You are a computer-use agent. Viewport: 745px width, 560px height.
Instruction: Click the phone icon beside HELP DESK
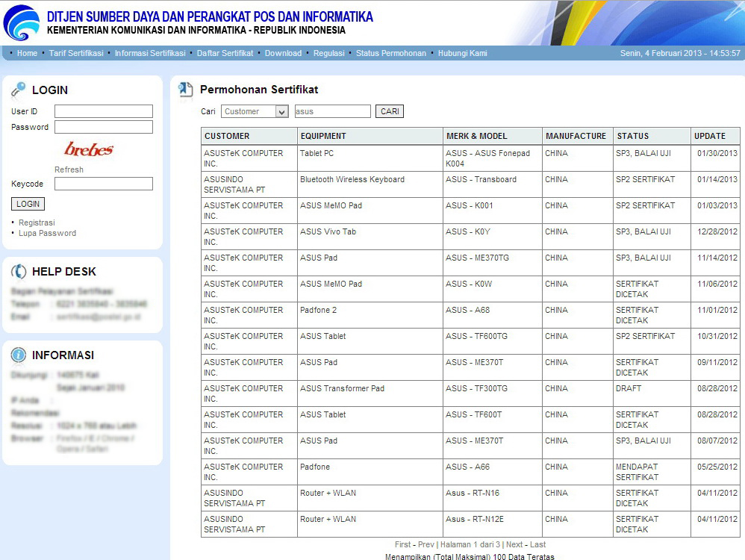coord(19,272)
